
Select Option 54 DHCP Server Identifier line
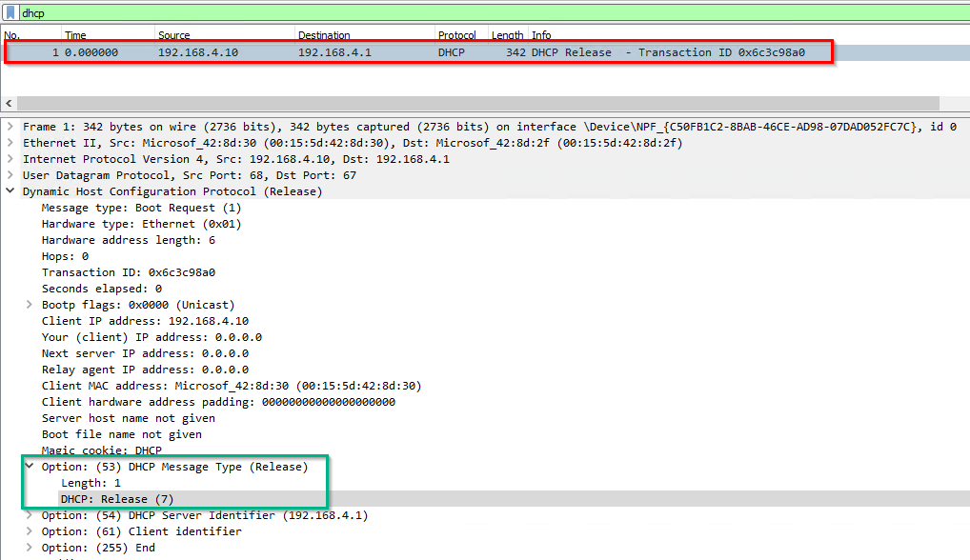205,515
